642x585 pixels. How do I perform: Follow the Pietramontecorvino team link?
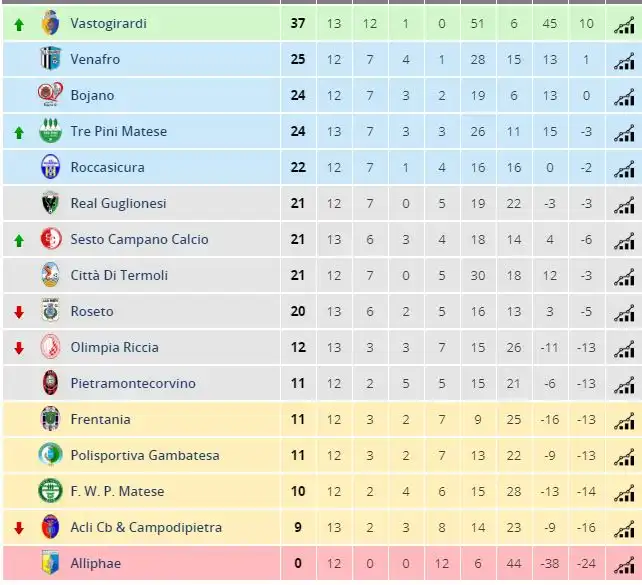click(133, 383)
